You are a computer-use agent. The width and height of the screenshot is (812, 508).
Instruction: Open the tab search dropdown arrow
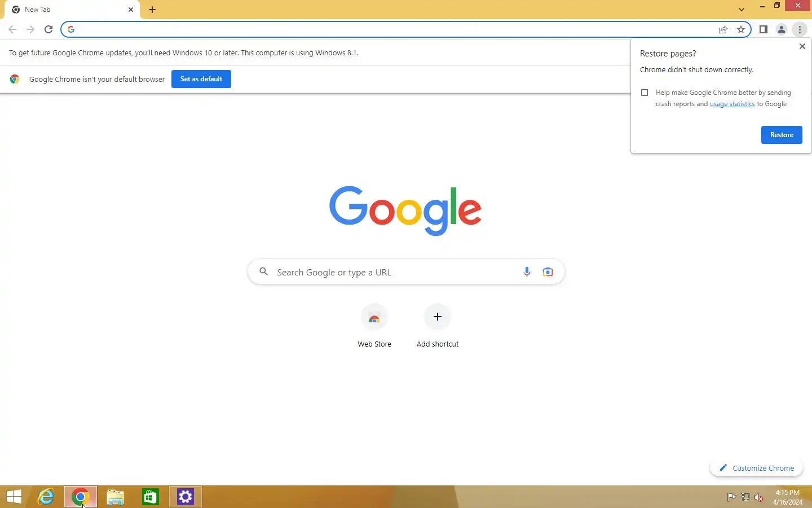[x=742, y=10]
